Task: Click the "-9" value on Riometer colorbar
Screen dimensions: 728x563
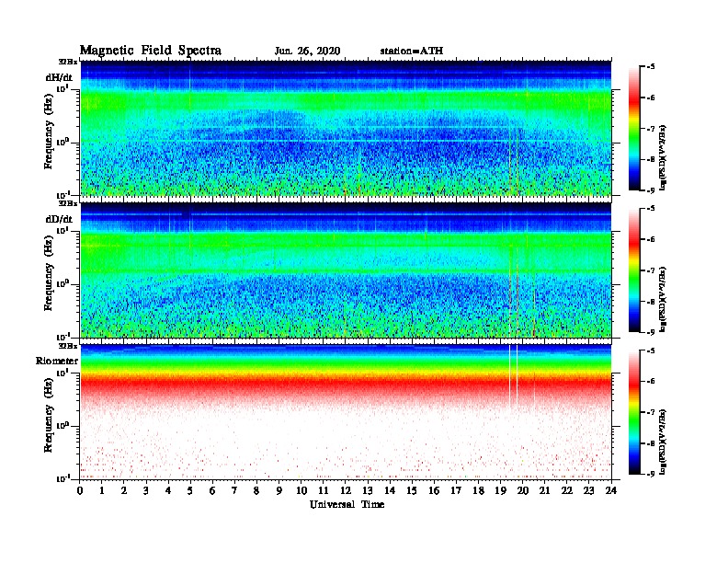Action: [x=650, y=474]
